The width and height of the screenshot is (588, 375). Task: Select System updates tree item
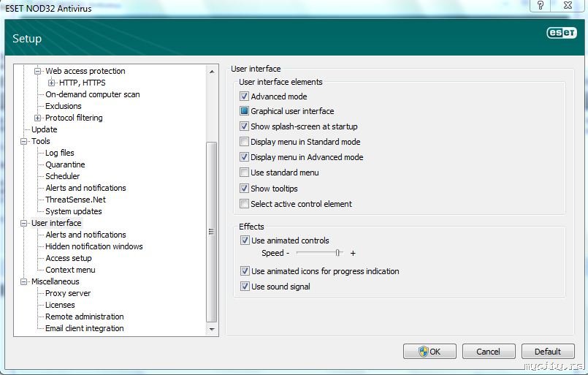pos(74,211)
